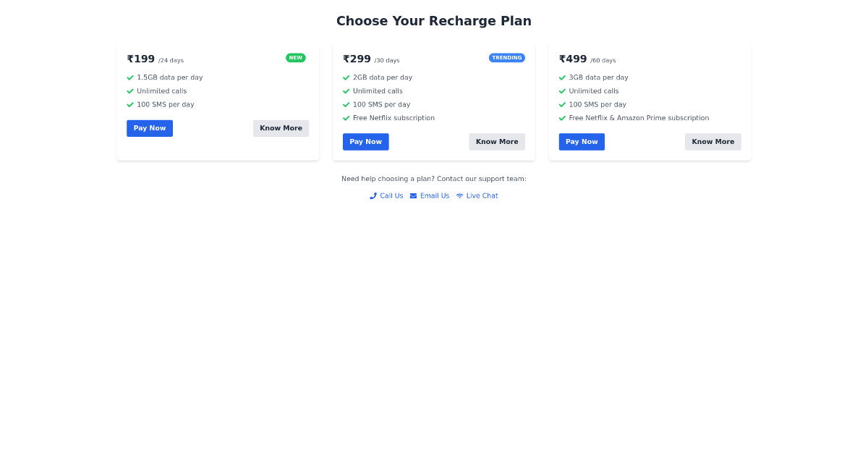The height and width of the screenshot is (456, 868).
Task: Click Pay Now on the ₹499 plan
Action: pos(582,142)
